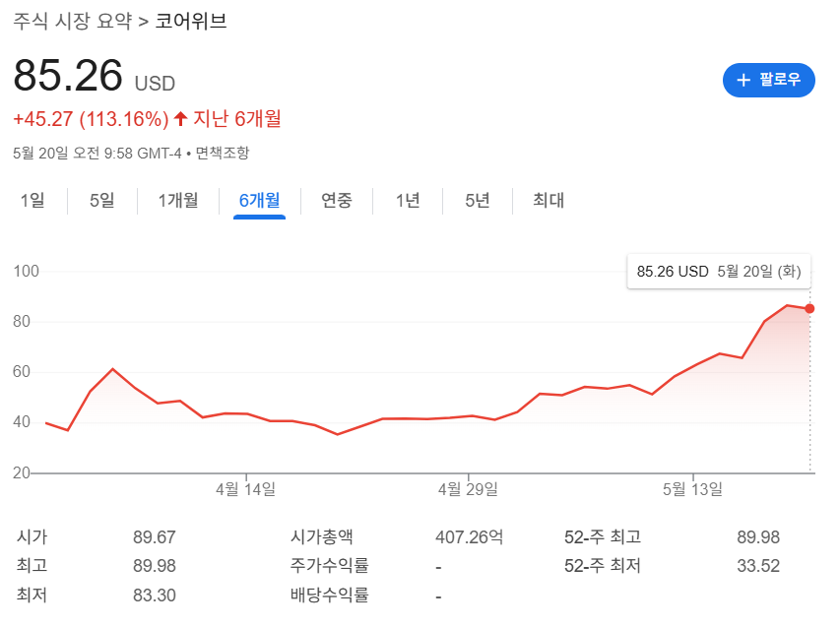
Task: Switch to the 1일 chart tab
Action: pyautogui.click(x=33, y=200)
